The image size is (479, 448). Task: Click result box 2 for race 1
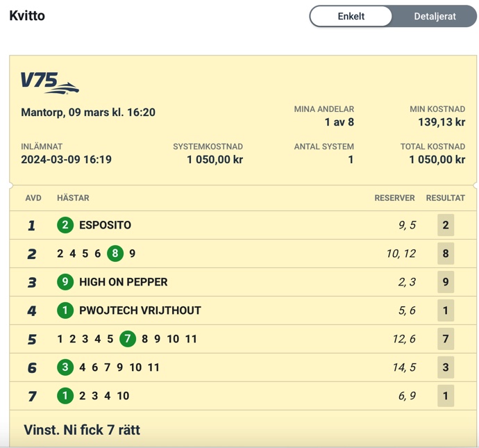(x=446, y=225)
